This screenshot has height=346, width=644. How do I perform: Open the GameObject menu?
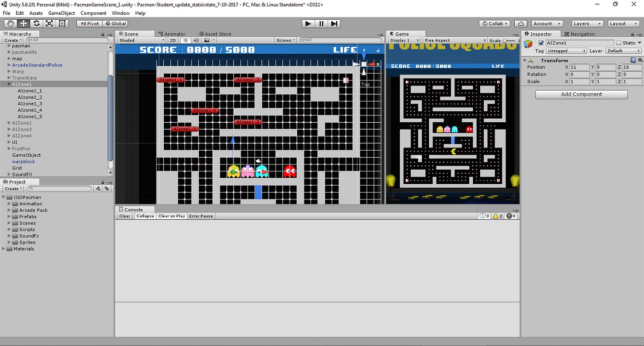[62, 13]
